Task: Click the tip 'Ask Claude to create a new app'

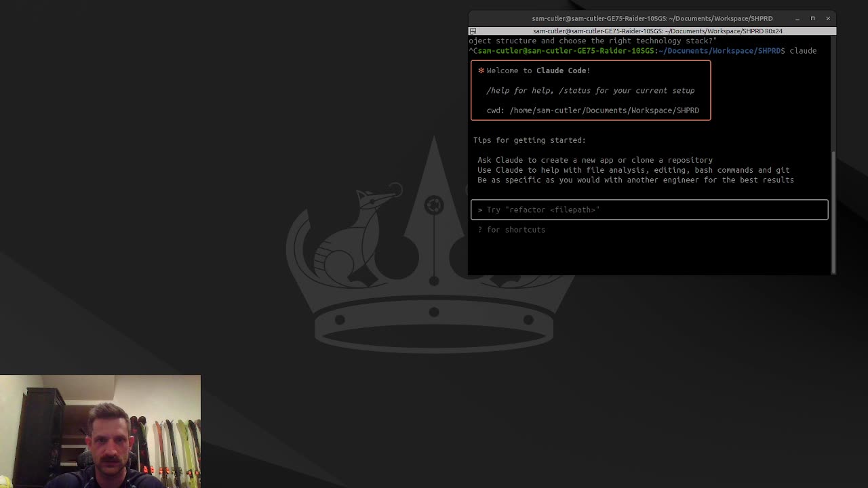Action: tap(595, 160)
